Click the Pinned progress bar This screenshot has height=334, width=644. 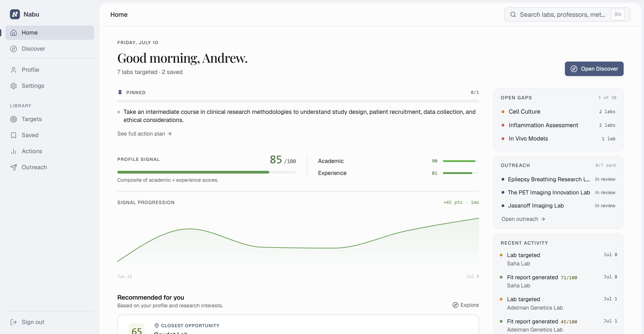[298, 101]
